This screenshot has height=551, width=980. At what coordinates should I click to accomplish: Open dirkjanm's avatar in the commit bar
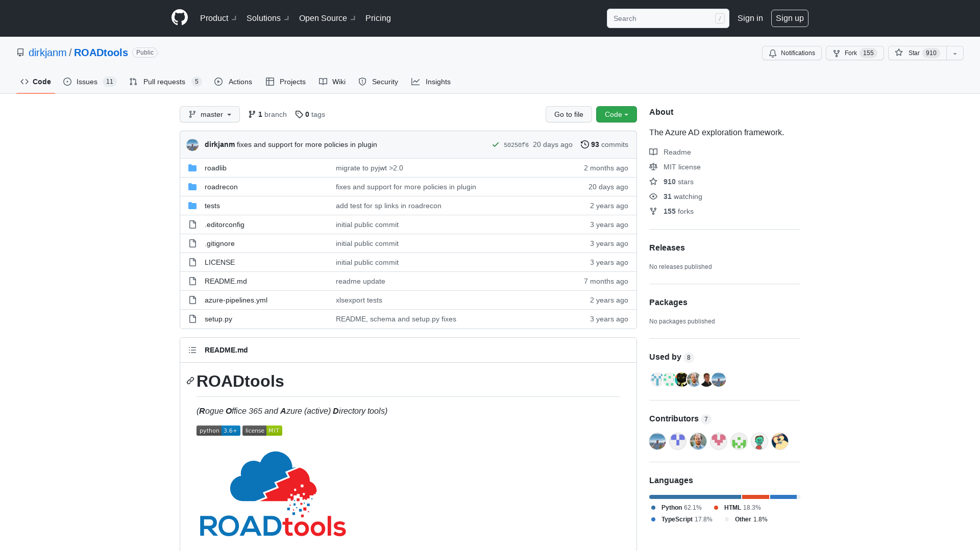(192, 145)
